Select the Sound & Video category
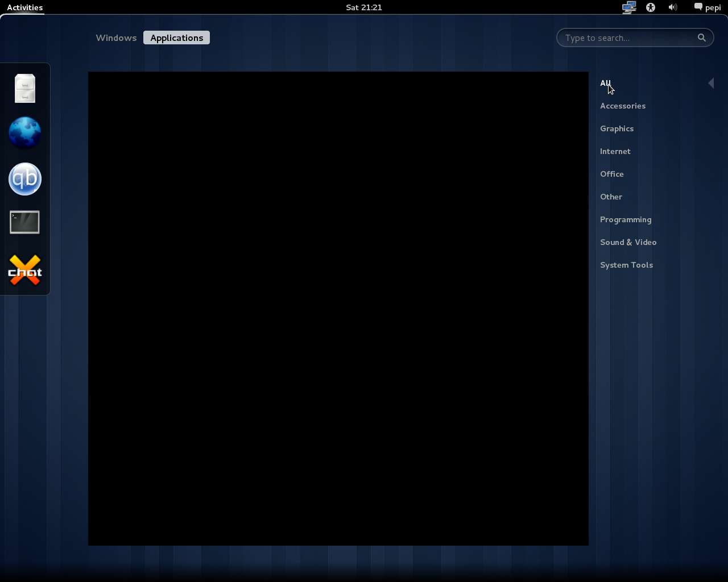Screen dimensions: 728x582 tap(628, 242)
